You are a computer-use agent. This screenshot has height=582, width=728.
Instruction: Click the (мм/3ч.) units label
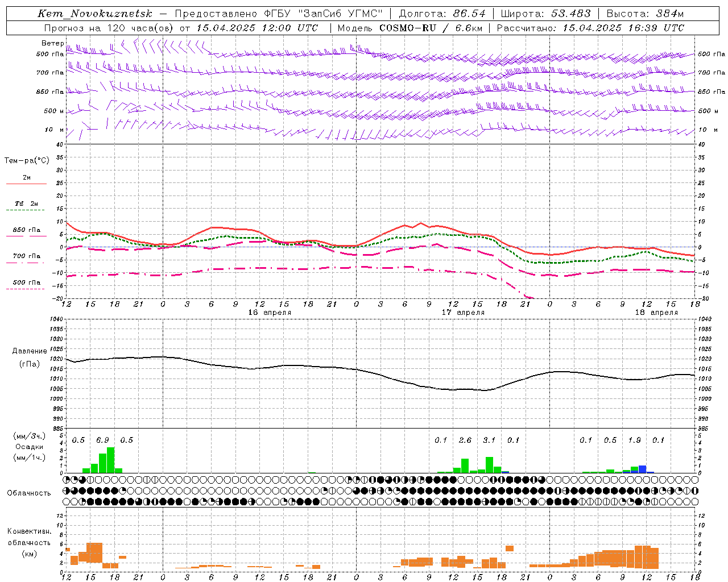click(x=29, y=436)
